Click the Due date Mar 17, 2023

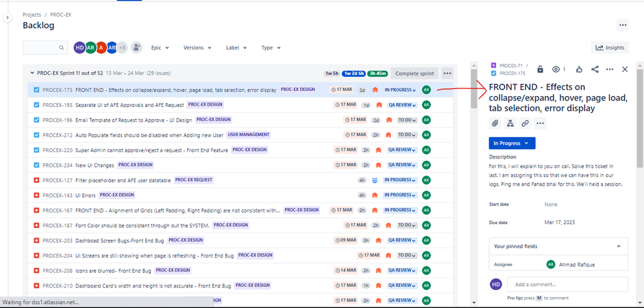pos(559,222)
